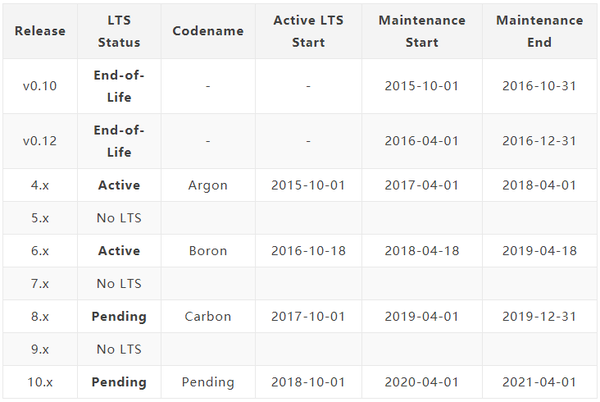Select the Argon codename cell
The image size is (600, 402).
[x=208, y=185]
